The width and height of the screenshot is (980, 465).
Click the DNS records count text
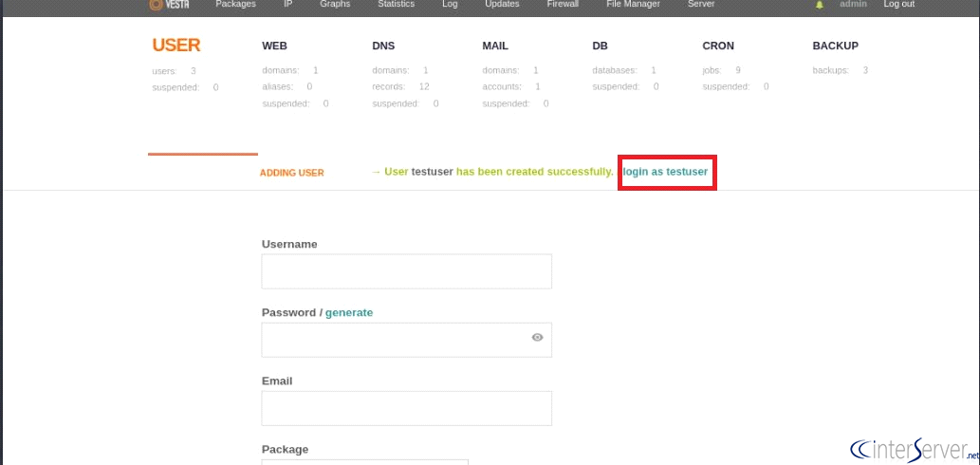(x=400, y=87)
